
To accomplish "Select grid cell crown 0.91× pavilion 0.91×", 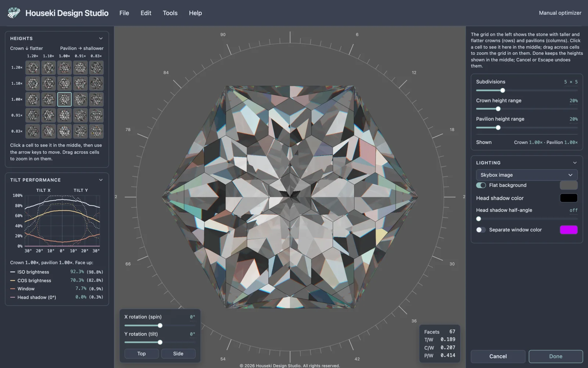I will [x=80, y=115].
